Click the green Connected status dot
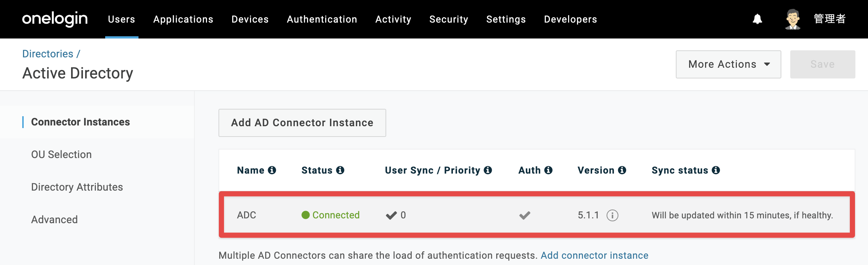868x265 pixels. 306,215
